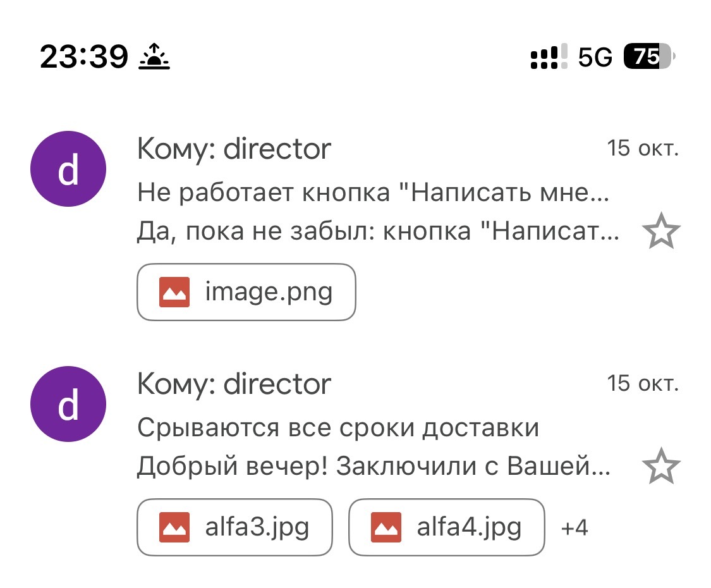Screen dimensions: 711x588
Task: Tap the battery indicator showing 75
Action: [x=648, y=58]
